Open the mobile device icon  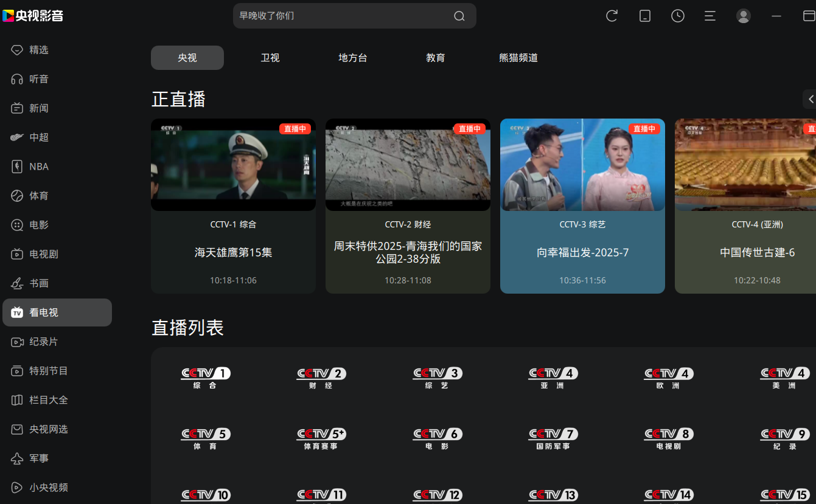coord(645,16)
